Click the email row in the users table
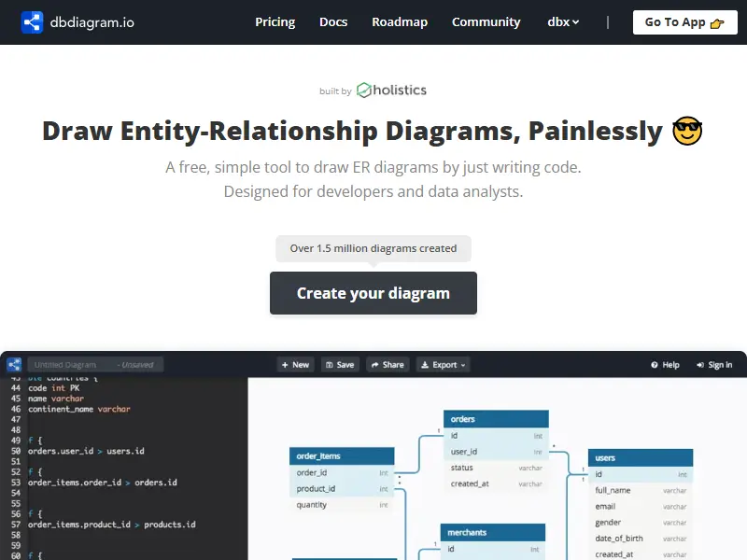This screenshot has height=560, width=747. (x=641, y=507)
